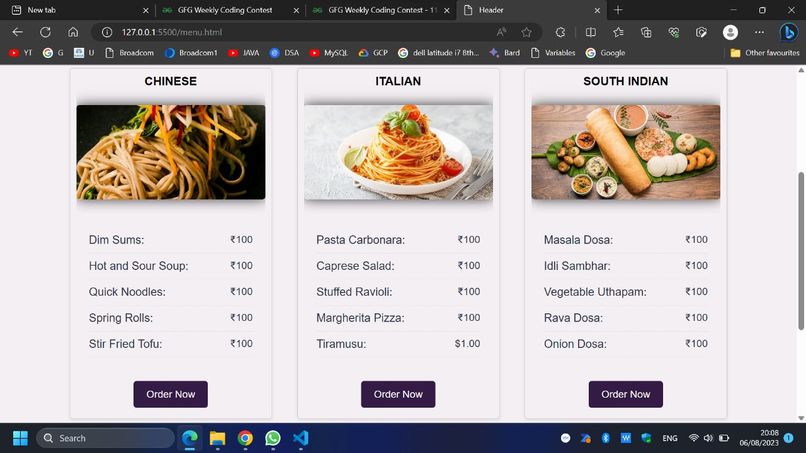Open the Read aloud icon in address bar
Image resolution: width=806 pixels, height=453 pixels.
click(501, 32)
